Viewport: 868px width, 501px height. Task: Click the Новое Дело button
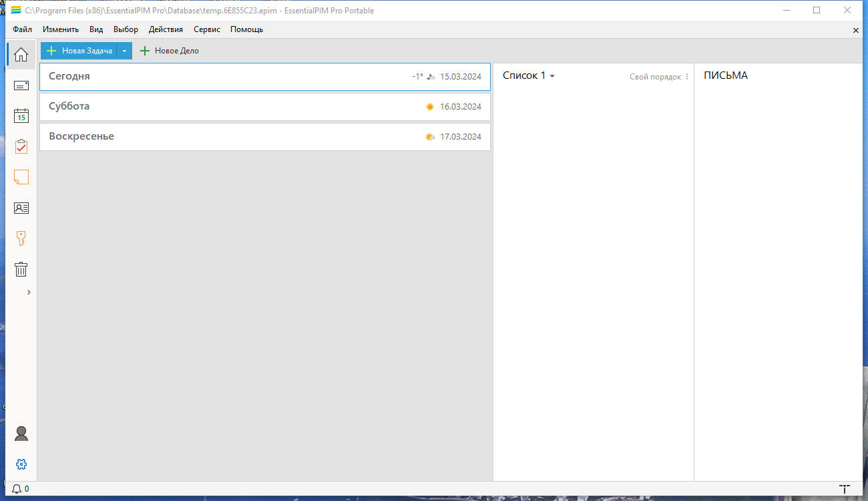click(169, 51)
